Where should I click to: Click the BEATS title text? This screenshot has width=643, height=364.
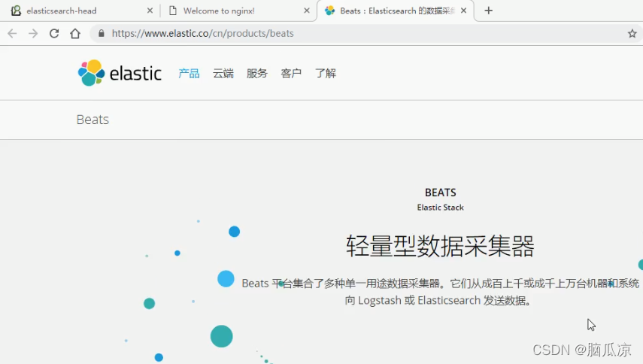coord(441,193)
